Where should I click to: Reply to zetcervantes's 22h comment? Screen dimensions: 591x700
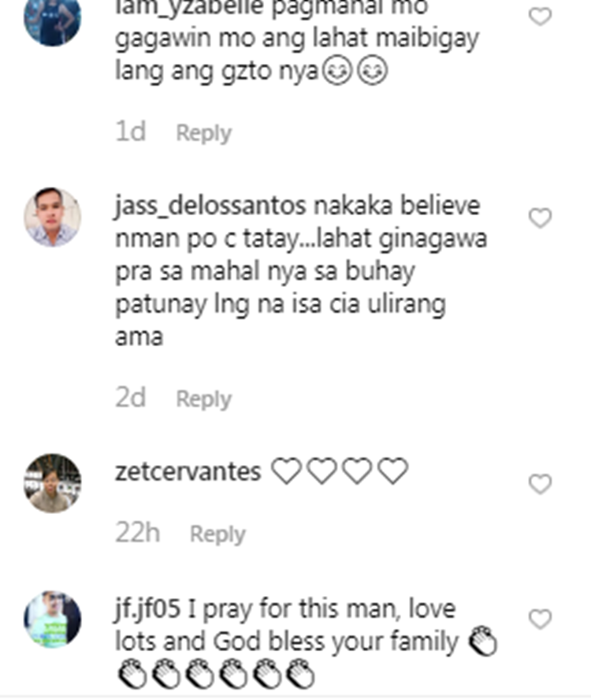click(x=217, y=534)
